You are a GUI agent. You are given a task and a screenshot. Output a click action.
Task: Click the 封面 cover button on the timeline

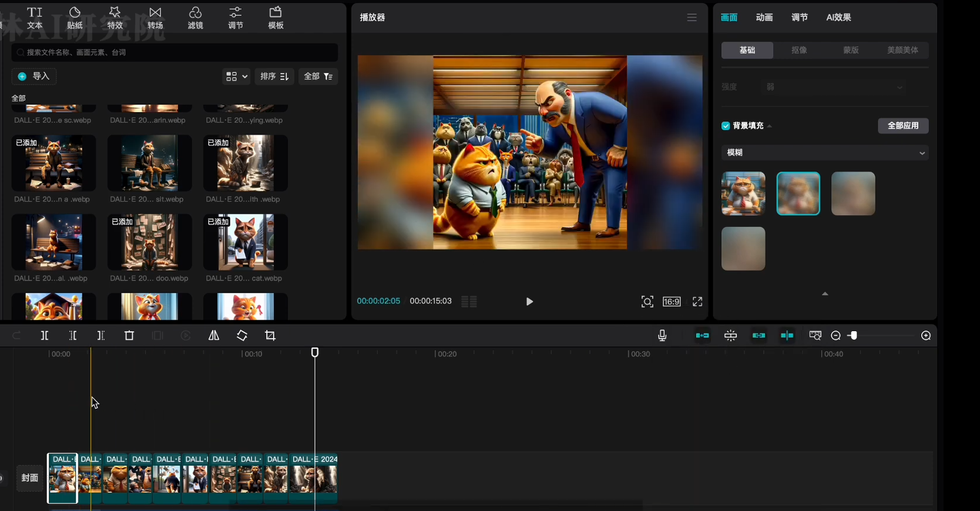30,478
